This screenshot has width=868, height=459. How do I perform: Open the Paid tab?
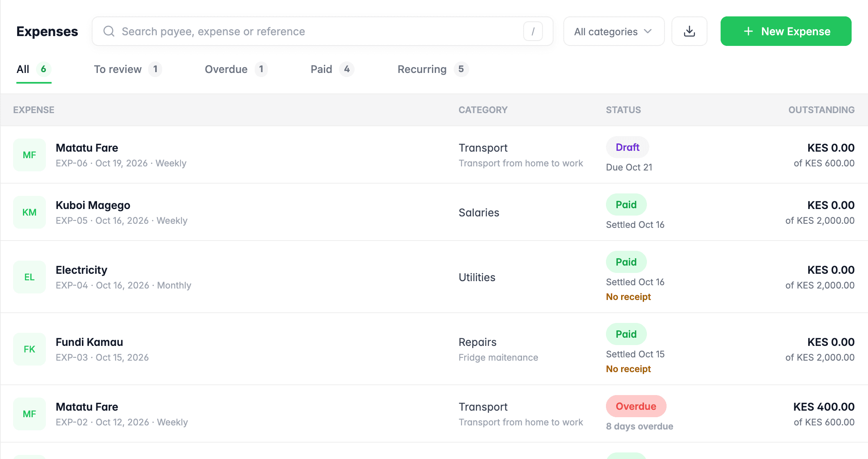pyautogui.click(x=332, y=69)
